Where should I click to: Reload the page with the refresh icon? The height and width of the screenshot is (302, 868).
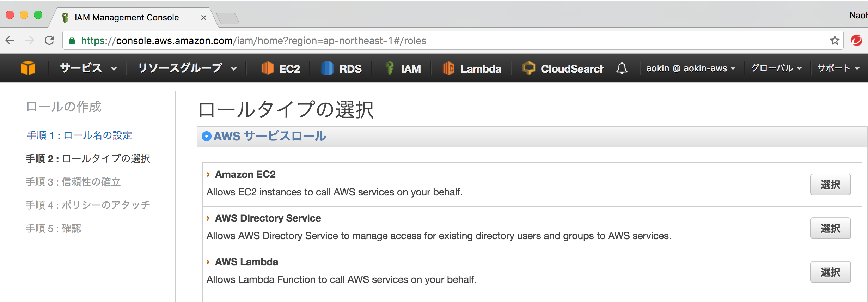tap(50, 41)
